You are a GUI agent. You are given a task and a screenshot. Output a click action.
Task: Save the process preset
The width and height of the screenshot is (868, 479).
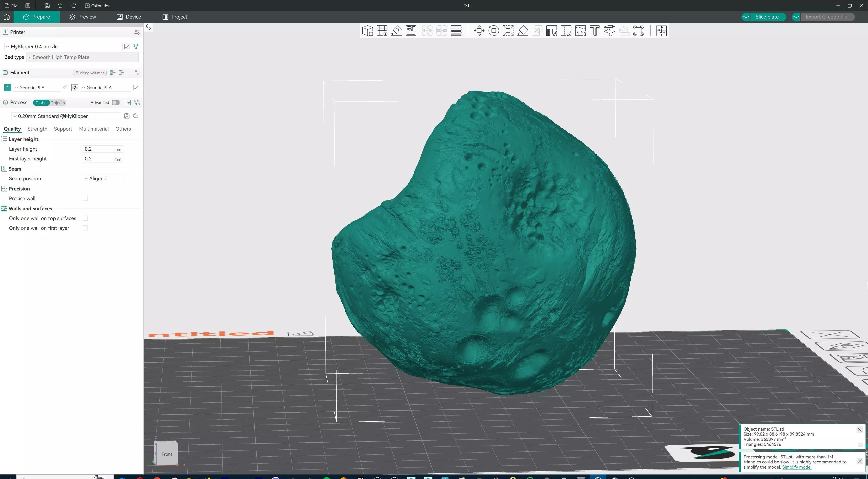tap(127, 116)
